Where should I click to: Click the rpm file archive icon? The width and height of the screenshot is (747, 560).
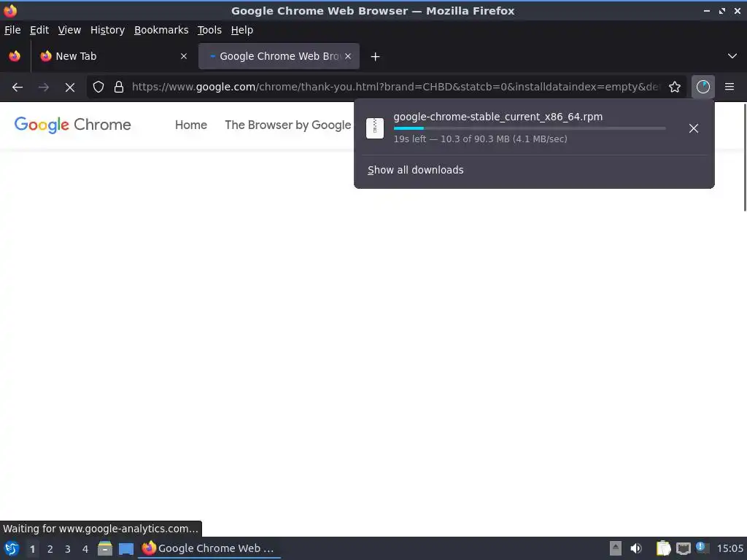click(x=375, y=128)
